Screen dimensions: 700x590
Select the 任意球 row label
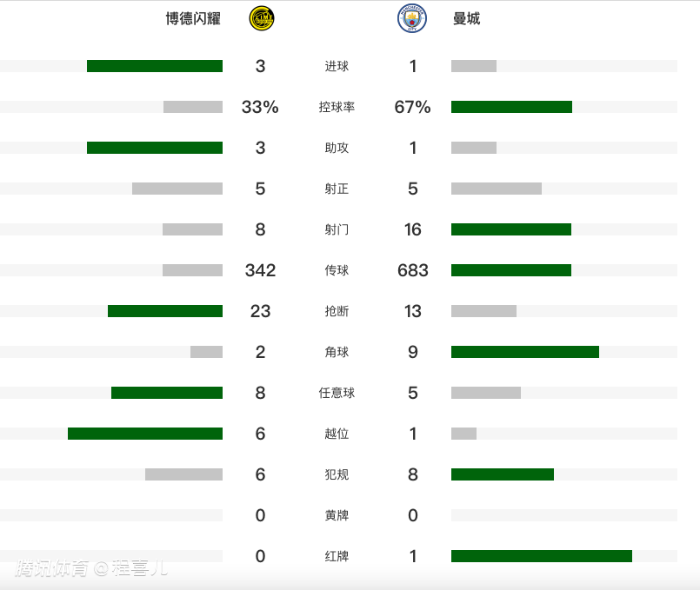coord(337,393)
